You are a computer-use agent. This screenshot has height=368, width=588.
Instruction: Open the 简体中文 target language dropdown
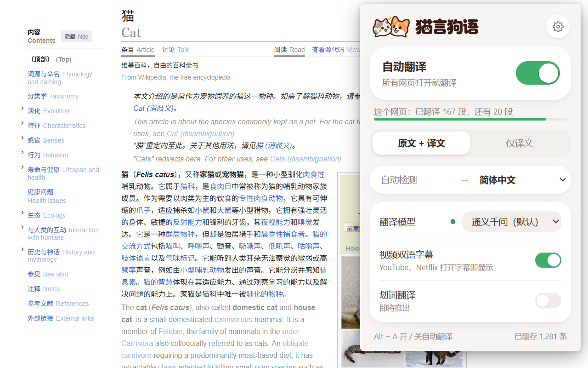pos(522,180)
